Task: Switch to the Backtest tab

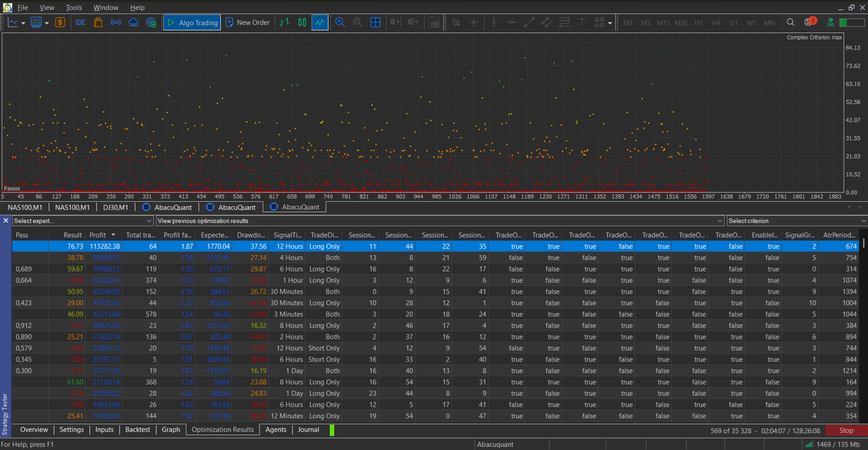Action: [x=138, y=430]
